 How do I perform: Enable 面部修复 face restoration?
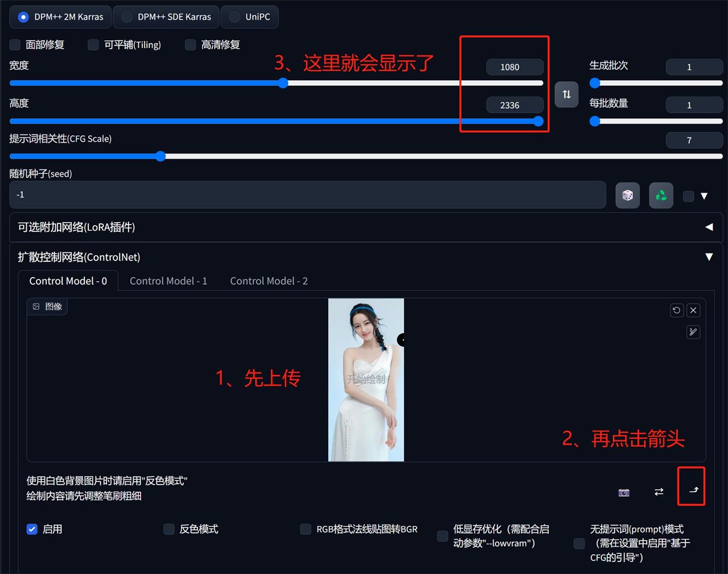pyautogui.click(x=15, y=45)
